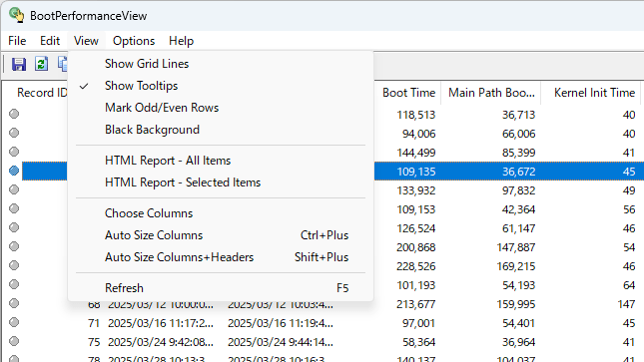
Task: Click boot time value 126,524
Action: (x=415, y=228)
